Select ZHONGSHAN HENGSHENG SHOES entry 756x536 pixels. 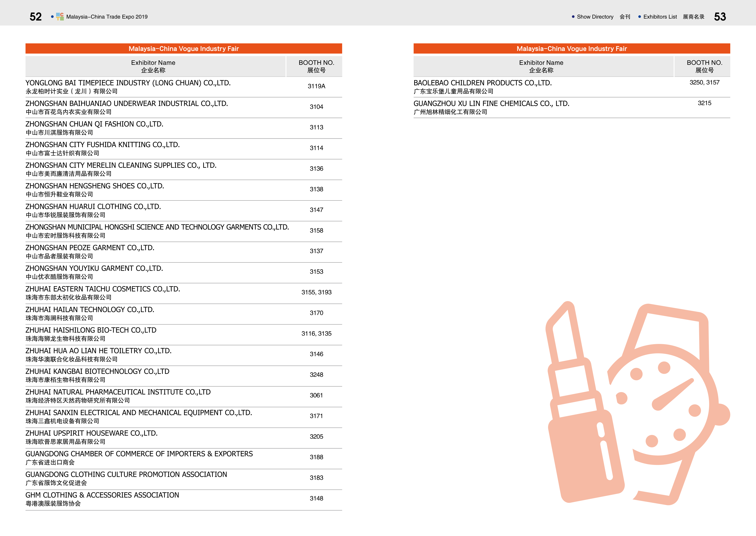[x=95, y=190]
